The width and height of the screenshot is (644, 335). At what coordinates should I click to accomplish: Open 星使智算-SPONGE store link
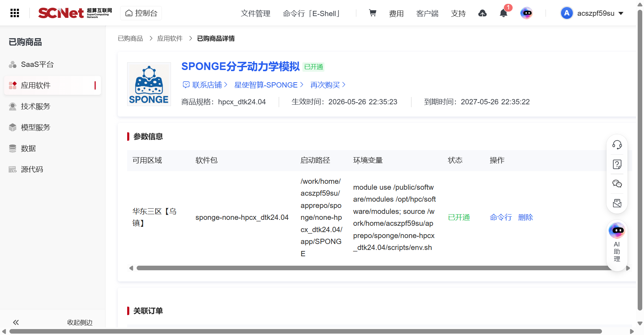tap(269, 85)
